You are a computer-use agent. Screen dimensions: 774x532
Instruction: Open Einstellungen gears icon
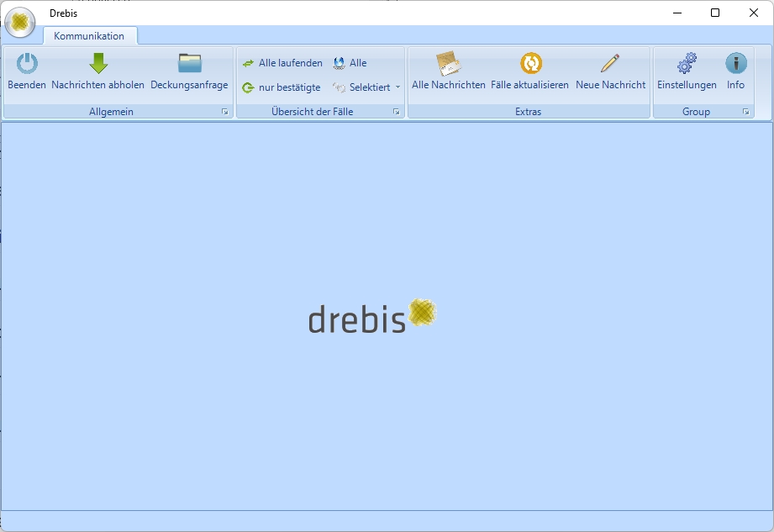tap(687, 64)
